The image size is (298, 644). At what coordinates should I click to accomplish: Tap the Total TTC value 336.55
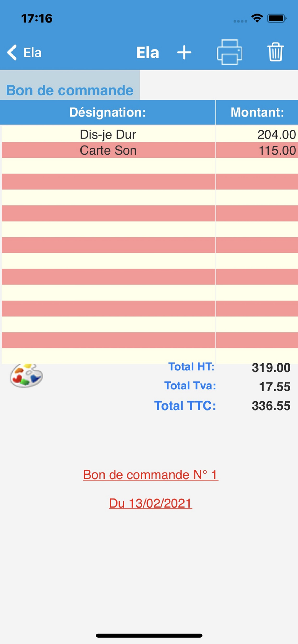pyautogui.click(x=271, y=406)
